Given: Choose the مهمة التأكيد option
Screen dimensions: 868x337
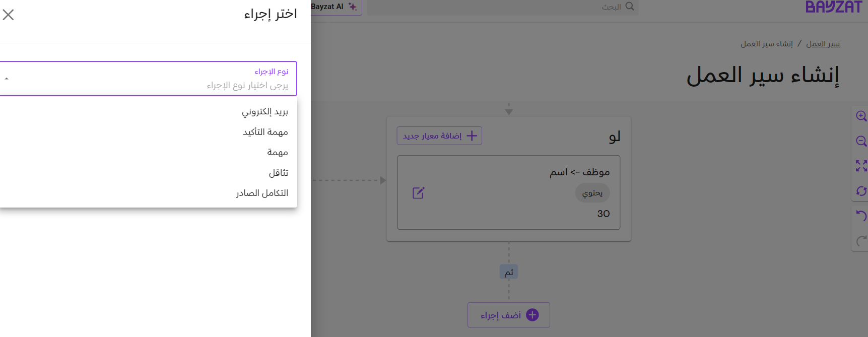Looking at the screenshot, I should pyautogui.click(x=265, y=132).
